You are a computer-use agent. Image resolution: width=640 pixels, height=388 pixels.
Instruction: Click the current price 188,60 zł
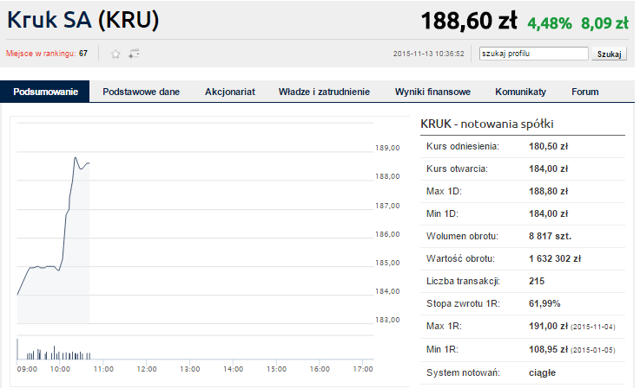[x=469, y=21]
